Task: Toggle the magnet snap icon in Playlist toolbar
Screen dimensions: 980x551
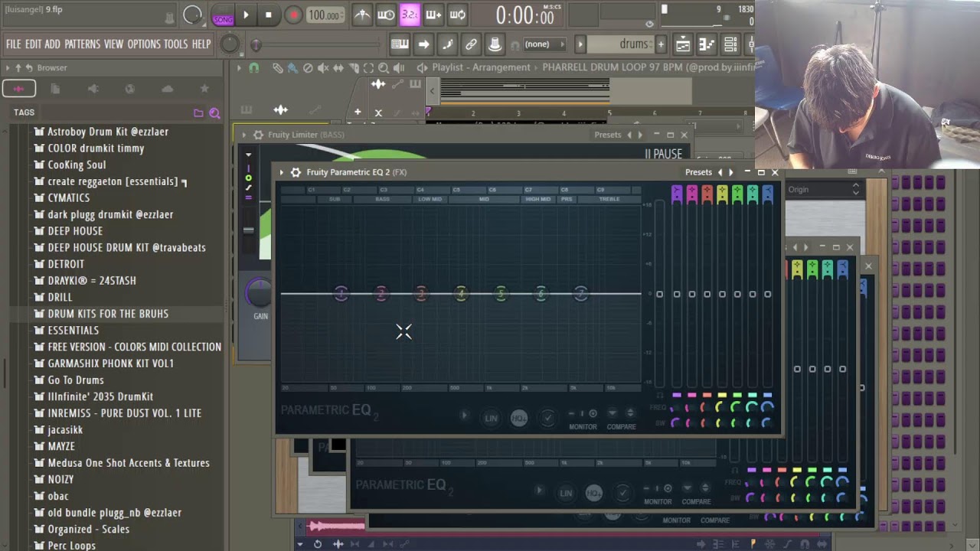Action: [254, 68]
